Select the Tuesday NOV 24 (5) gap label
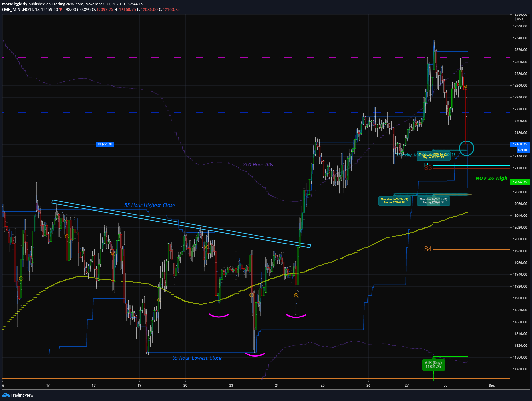 click(x=433, y=201)
